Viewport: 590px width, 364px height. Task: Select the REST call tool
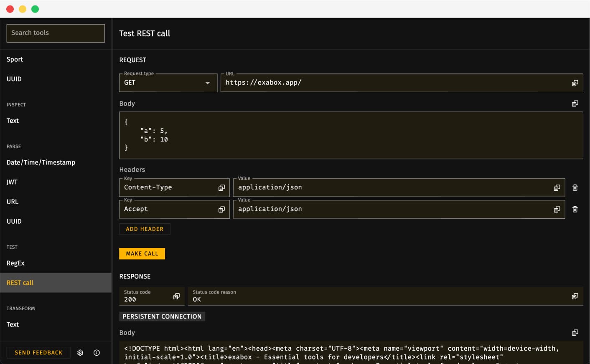pos(56,283)
